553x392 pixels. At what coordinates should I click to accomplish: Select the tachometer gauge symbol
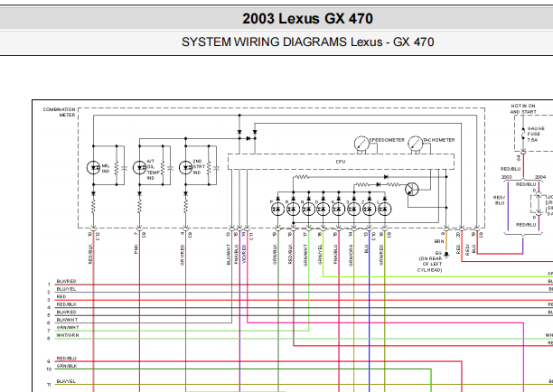click(416, 143)
